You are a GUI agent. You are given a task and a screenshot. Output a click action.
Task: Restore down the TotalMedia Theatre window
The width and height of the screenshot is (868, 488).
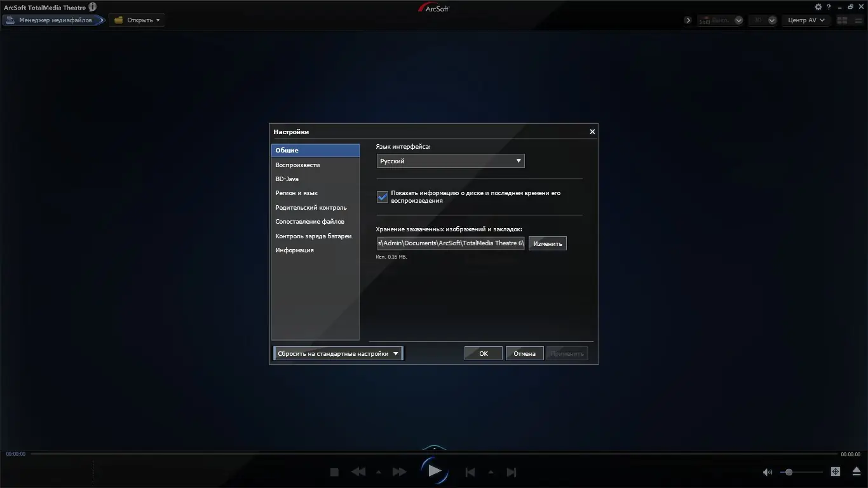click(x=851, y=7)
